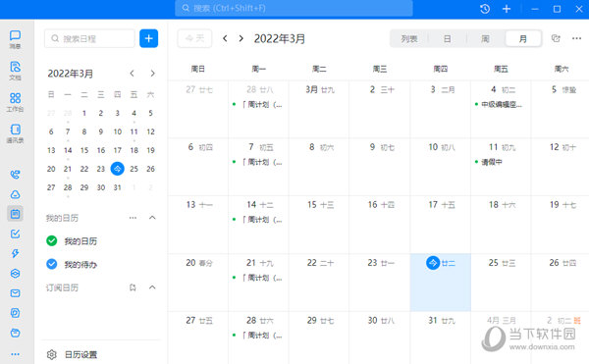Toggle 我的日历 green checkbox
This screenshot has width=589, height=364.
tap(52, 241)
